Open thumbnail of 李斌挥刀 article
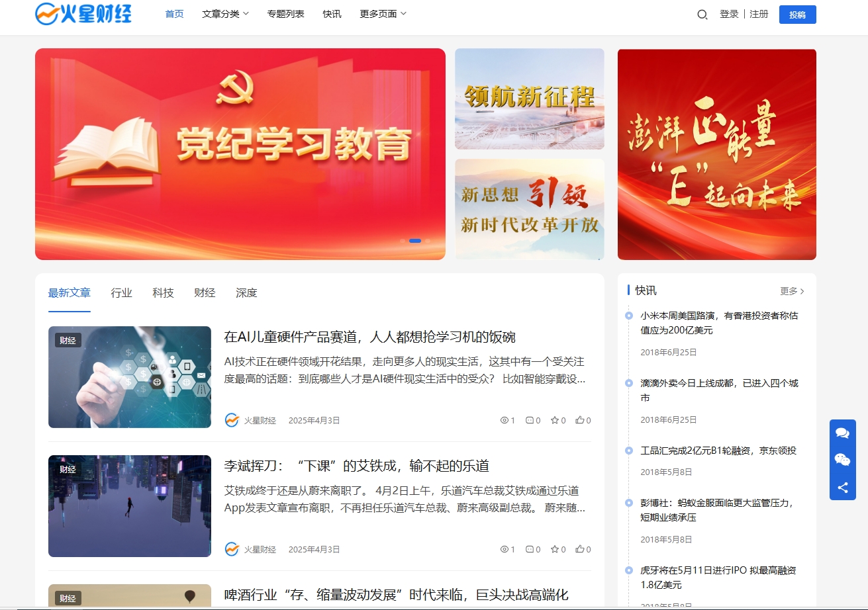This screenshot has width=868, height=610. (x=130, y=506)
